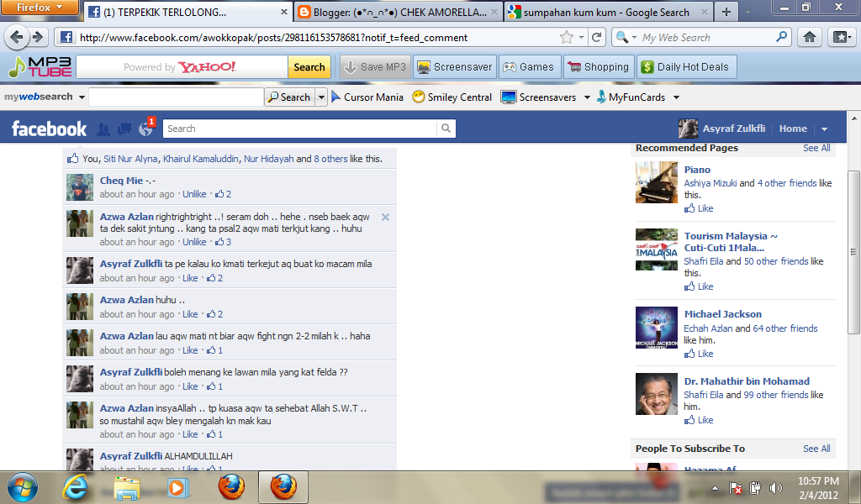The height and width of the screenshot is (504, 861).
Task: Open Facebook notifications globe icon
Action: coord(145,129)
